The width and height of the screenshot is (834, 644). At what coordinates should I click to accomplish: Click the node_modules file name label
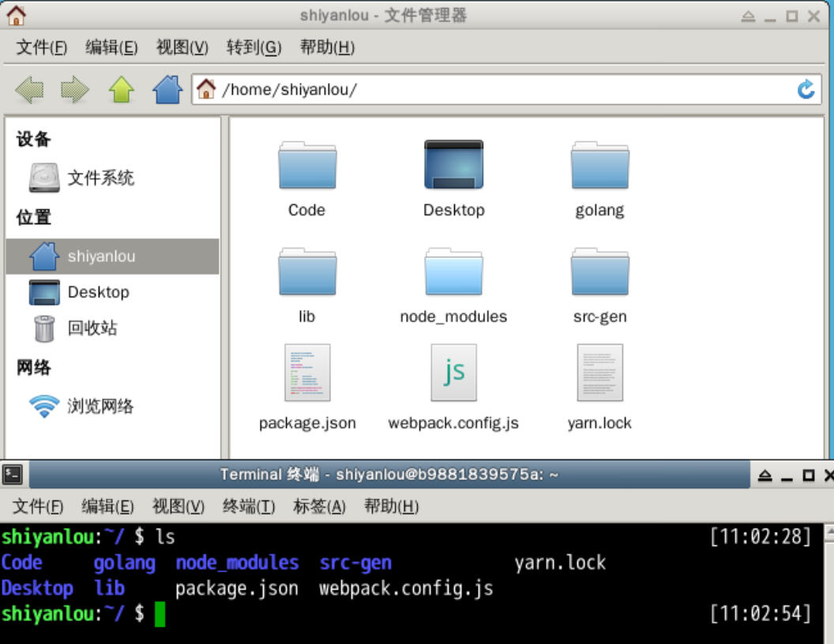[453, 316]
